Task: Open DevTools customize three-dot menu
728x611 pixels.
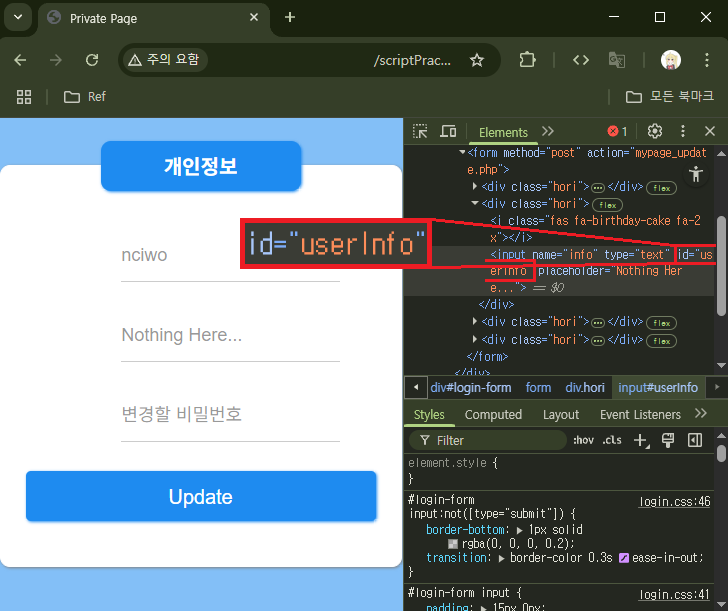Action: pos(682,131)
